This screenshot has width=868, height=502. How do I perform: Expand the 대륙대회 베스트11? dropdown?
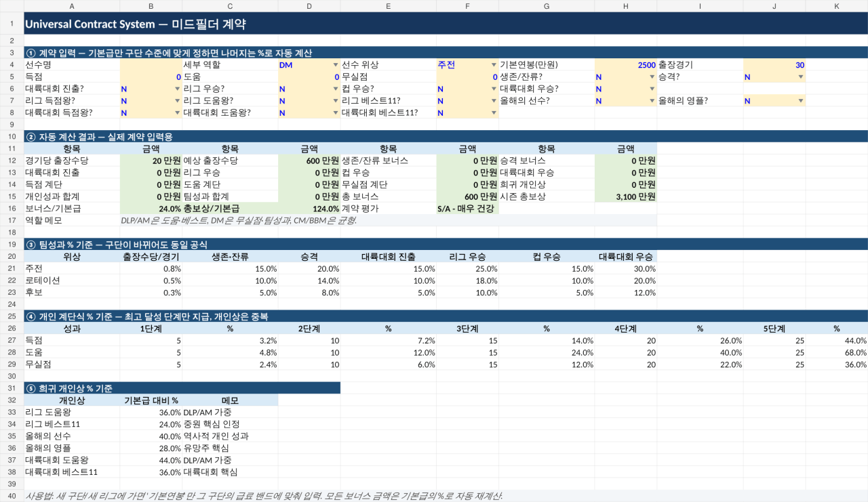point(494,112)
